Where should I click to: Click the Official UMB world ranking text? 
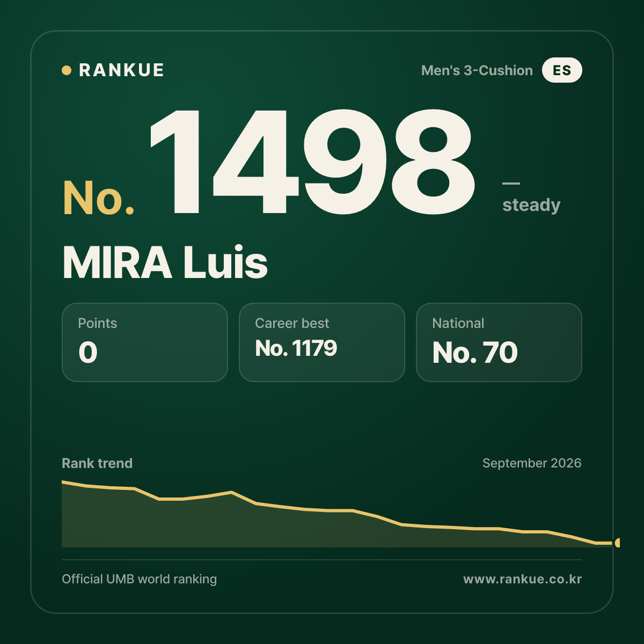pyautogui.click(x=140, y=579)
